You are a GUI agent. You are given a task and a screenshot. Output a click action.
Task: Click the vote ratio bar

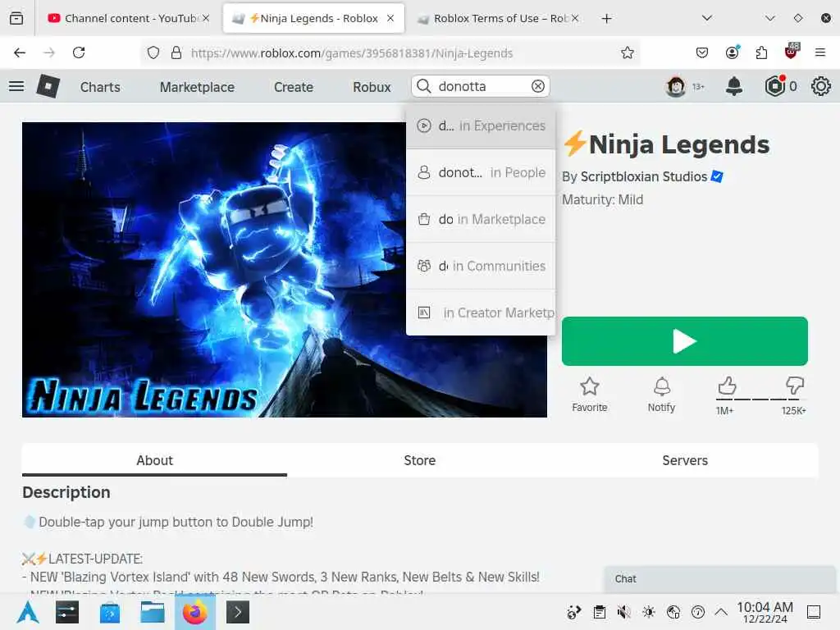(x=760, y=399)
